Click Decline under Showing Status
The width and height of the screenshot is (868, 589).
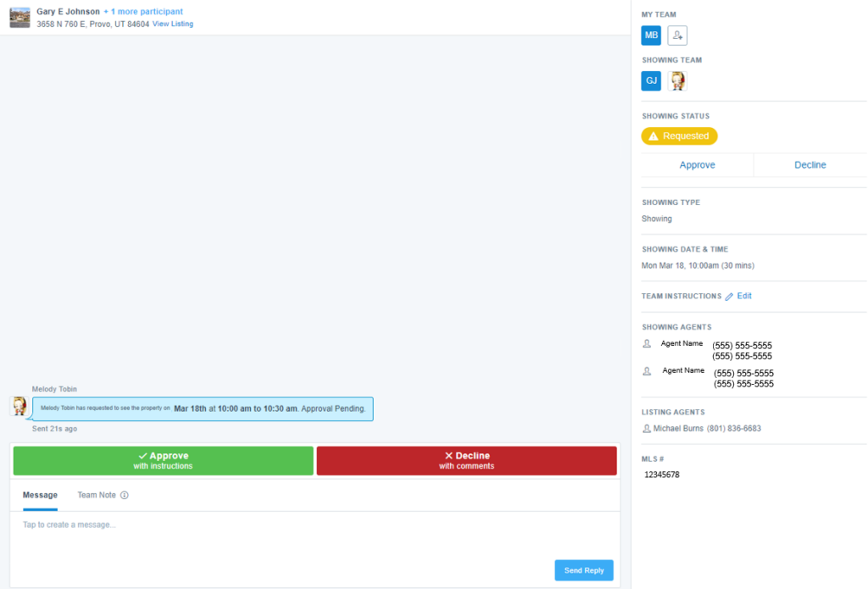[x=810, y=165]
